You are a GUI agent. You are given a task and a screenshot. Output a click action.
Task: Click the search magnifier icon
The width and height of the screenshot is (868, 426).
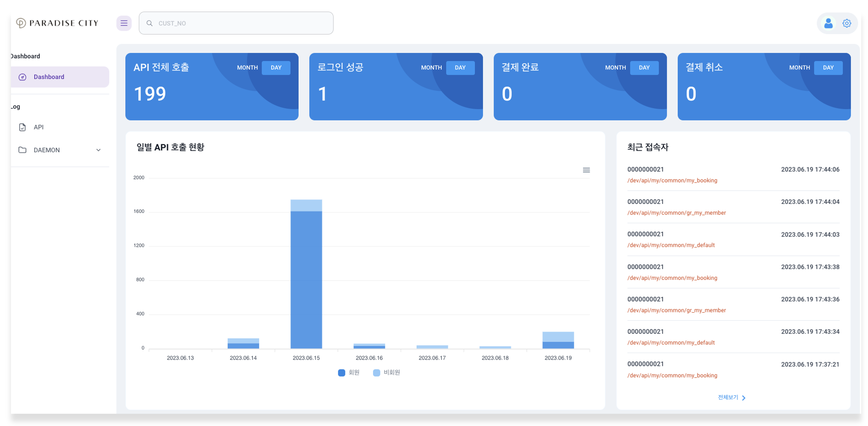(x=149, y=23)
